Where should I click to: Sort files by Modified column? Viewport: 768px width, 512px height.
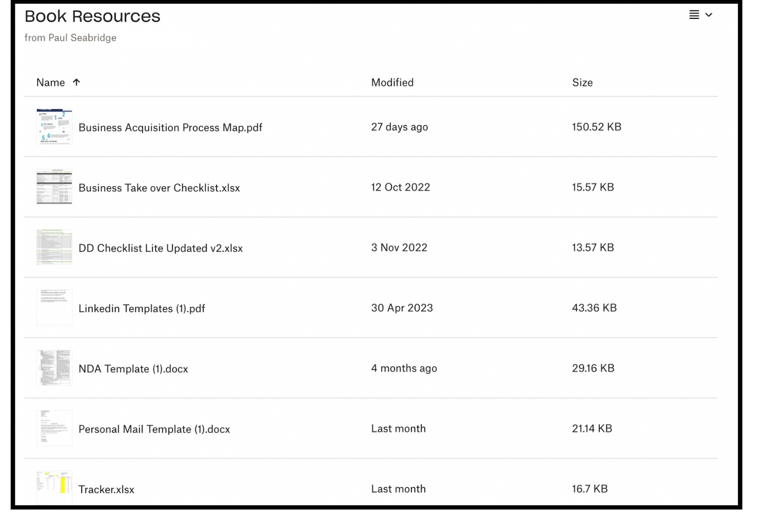392,83
